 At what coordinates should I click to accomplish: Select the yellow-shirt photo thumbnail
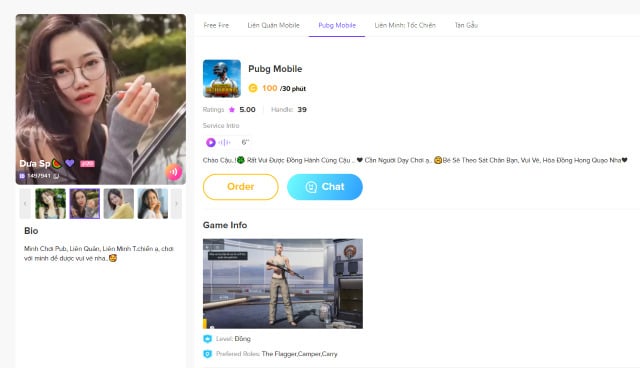click(x=119, y=204)
